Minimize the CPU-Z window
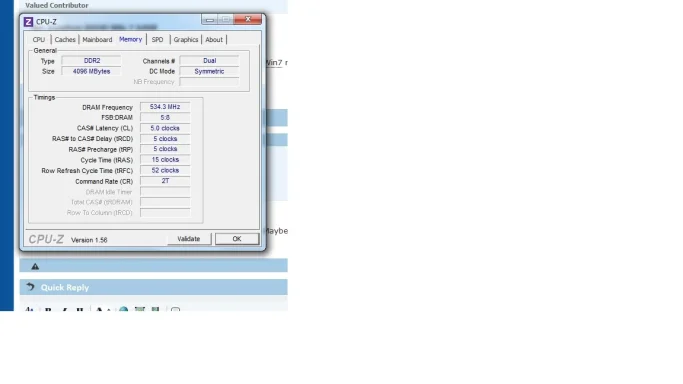 [x=210, y=20]
